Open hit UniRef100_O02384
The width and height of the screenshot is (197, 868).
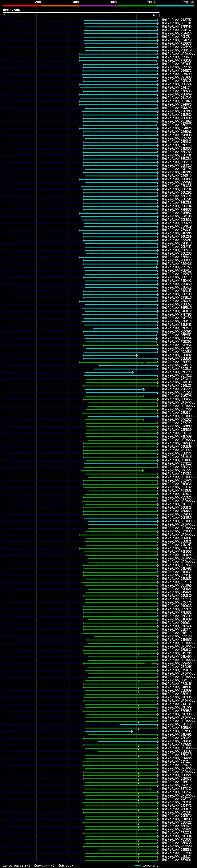click(x=176, y=812)
